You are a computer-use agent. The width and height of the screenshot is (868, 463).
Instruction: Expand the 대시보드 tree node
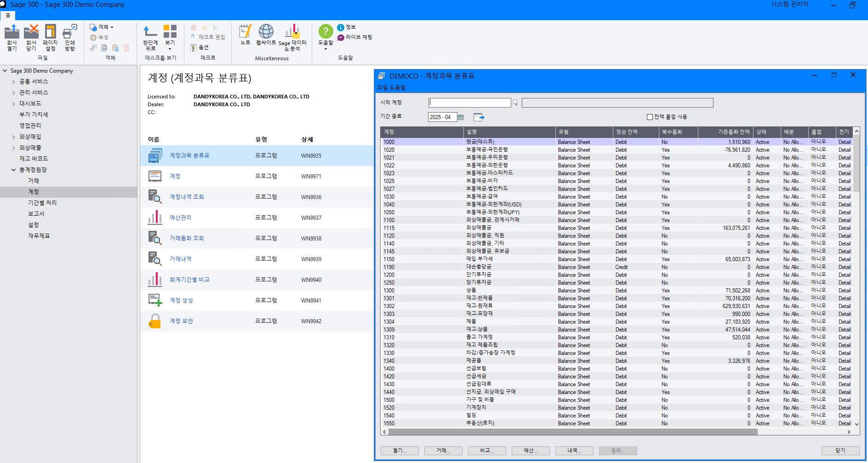(x=13, y=104)
